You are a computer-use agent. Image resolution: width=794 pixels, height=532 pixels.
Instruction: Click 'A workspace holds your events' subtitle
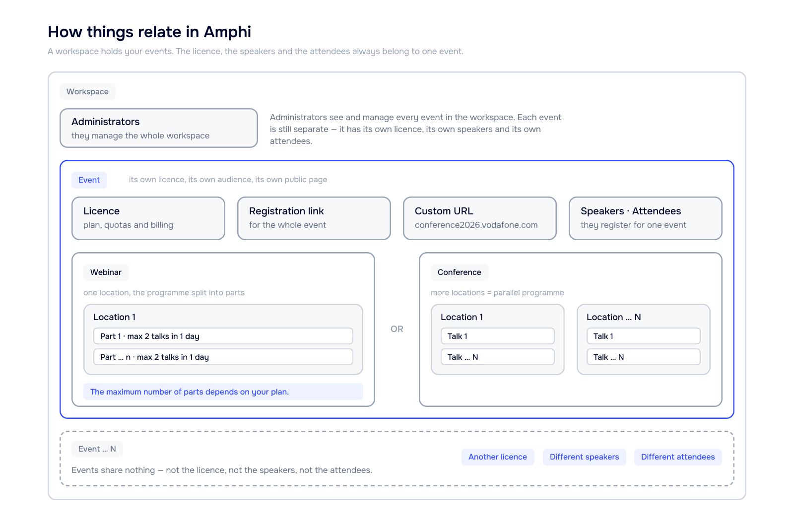point(256,51)
